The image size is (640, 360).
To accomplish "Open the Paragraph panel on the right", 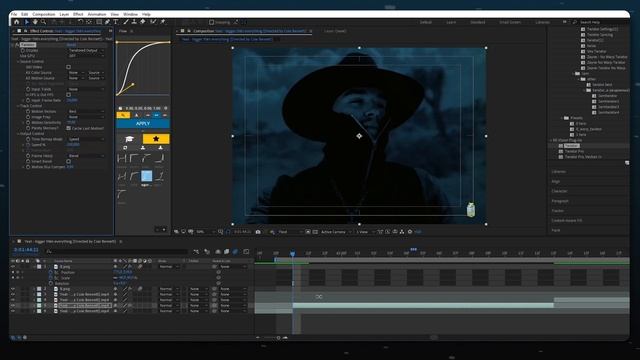I will [x=560, y=201].
